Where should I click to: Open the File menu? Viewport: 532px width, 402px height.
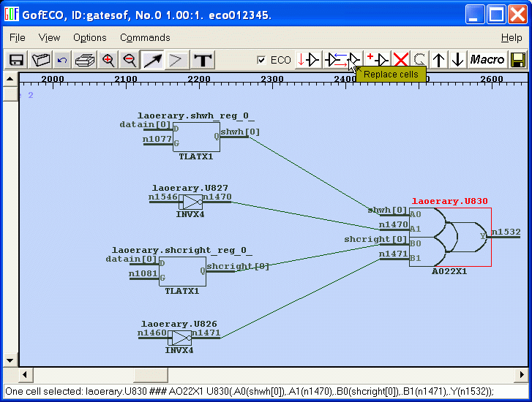(18, 37)
